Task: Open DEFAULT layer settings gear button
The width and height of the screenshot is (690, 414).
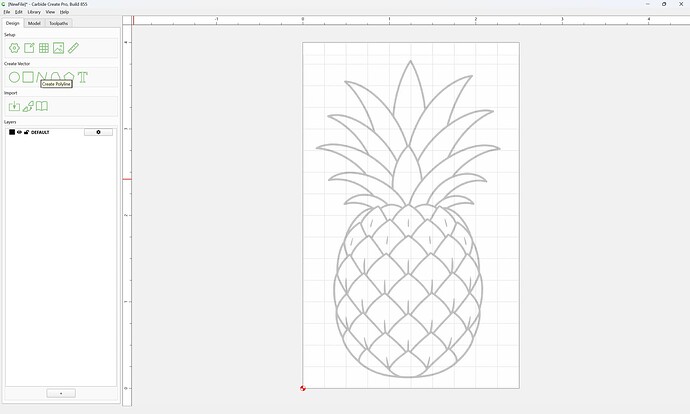Action: (98, 132)
